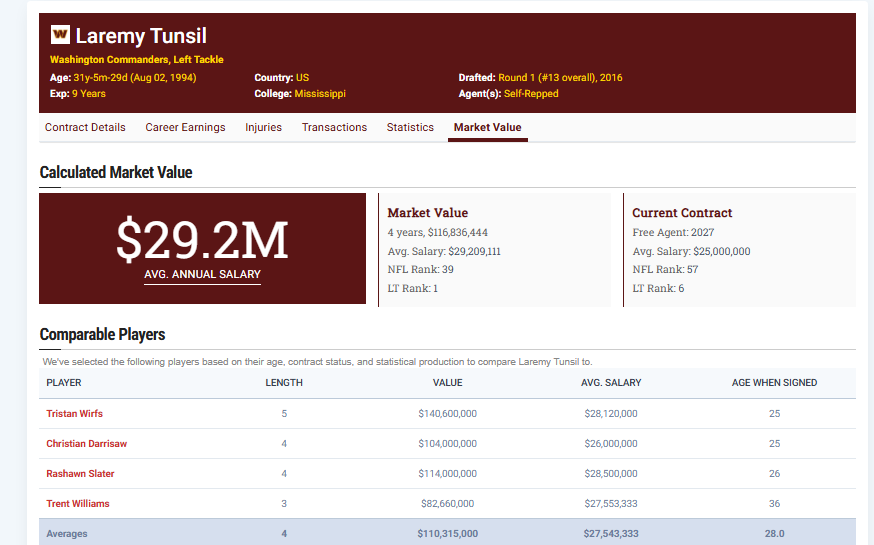Screen dimensions: 874x545
Task: Click Avg. Salary: $25,000,000 line
Action: tap(691, 251)
